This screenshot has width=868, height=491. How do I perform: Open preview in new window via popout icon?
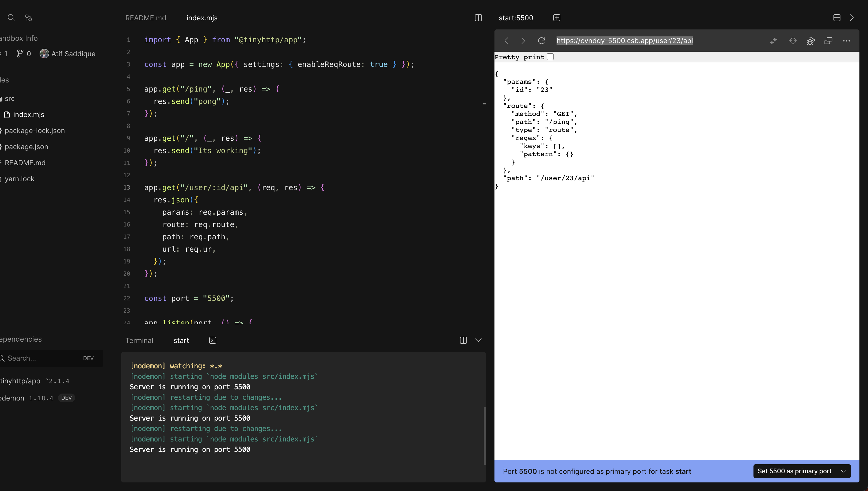pyautogui.click(x=829, y=40)
